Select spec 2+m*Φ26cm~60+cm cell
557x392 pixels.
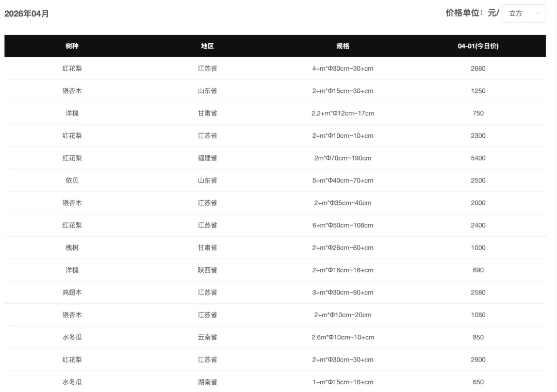[x=343, y=248]
